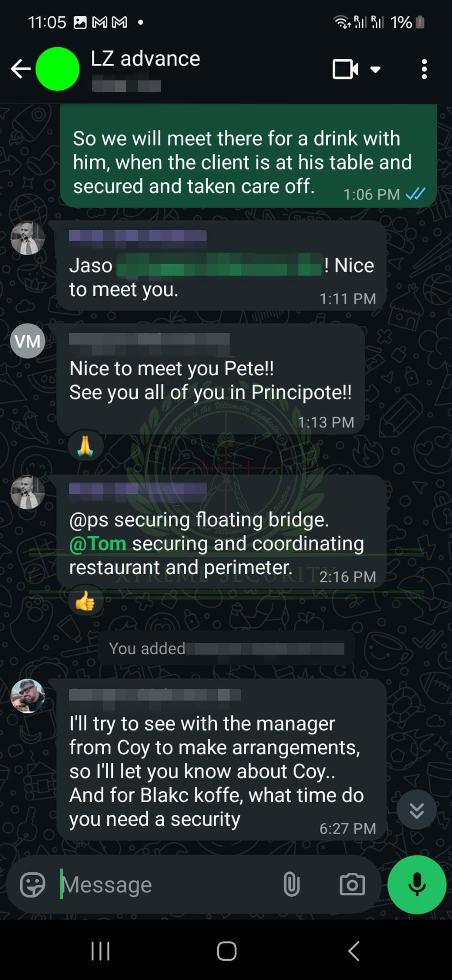This screenshot has width=452, height=980.
Task: Expand the call options dropdown arrow
Action: pos(376,69)
